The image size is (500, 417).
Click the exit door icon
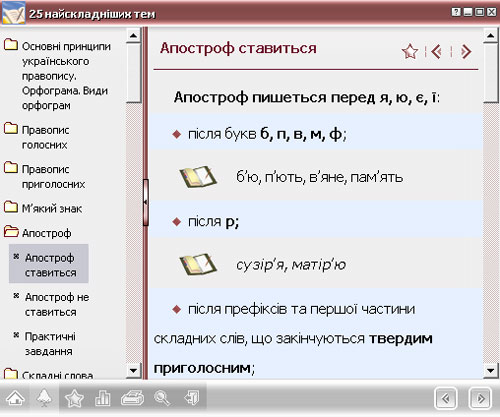[192, 398]
